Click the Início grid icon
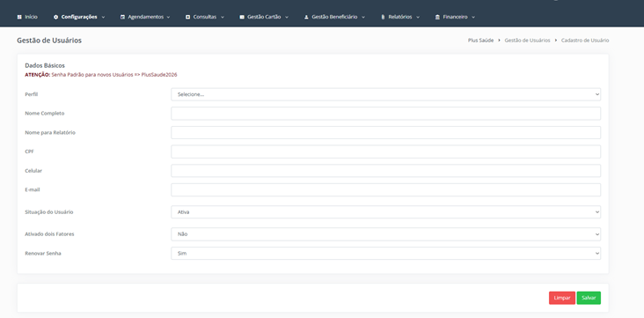 pos(19,18)
